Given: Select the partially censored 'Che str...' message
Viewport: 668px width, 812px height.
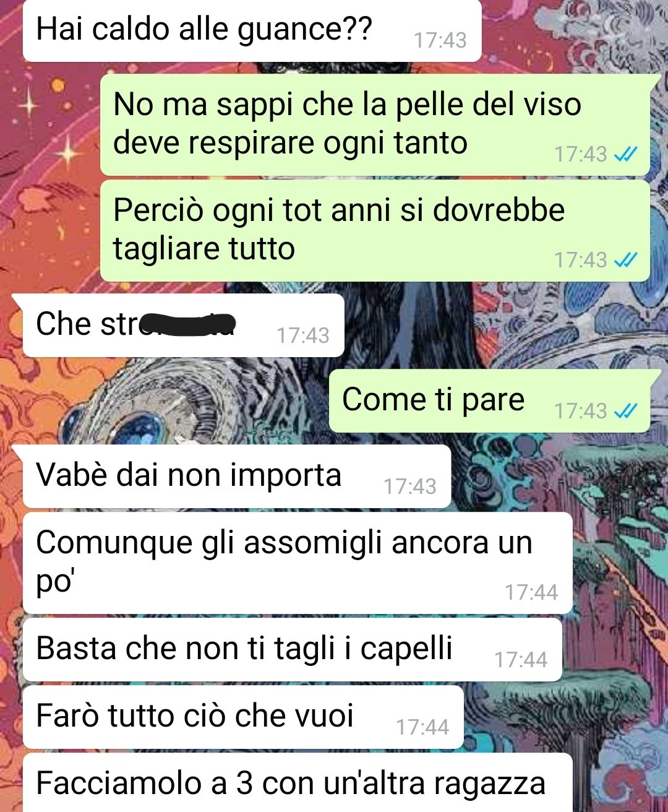Looking at the screenshot, I should tap(183, 326).
